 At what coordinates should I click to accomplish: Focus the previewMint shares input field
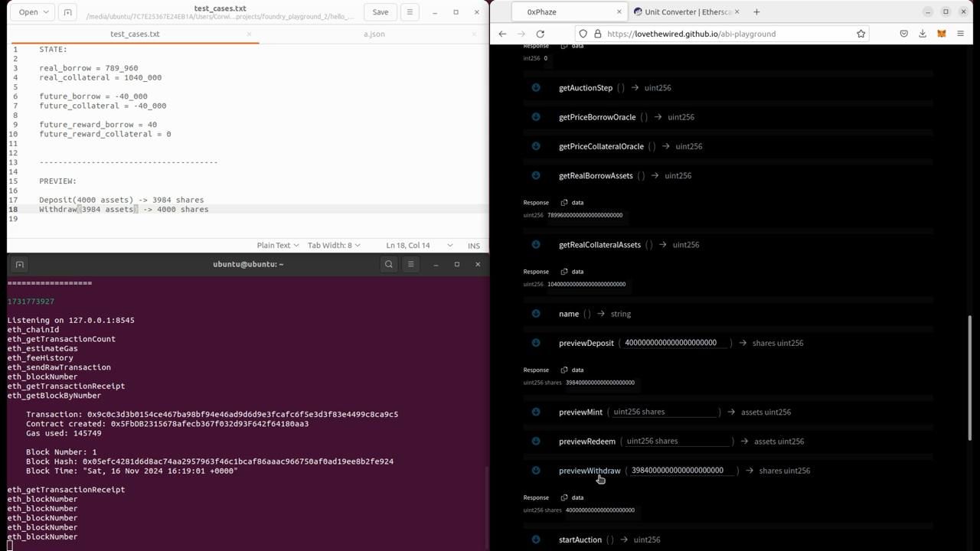(x=665, y=412)
